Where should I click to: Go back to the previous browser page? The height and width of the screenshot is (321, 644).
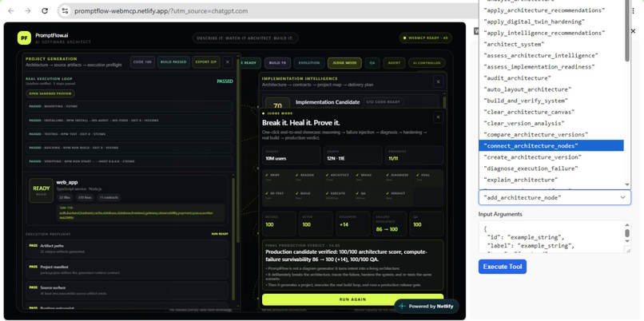point(10,11)
